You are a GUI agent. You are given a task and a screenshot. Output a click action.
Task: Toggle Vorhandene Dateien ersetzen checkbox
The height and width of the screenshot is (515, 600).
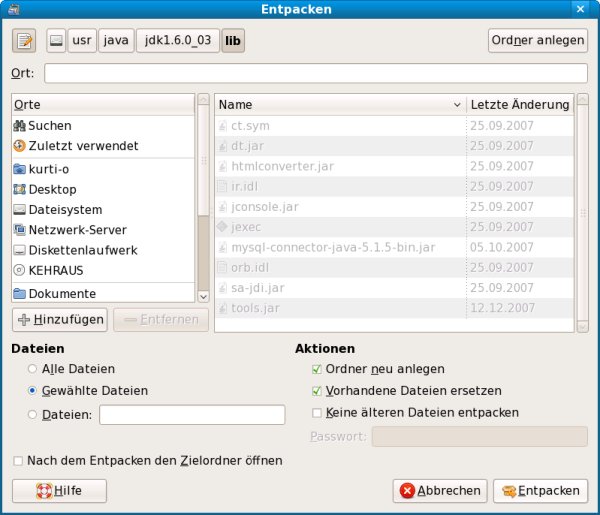pos(318,391)
